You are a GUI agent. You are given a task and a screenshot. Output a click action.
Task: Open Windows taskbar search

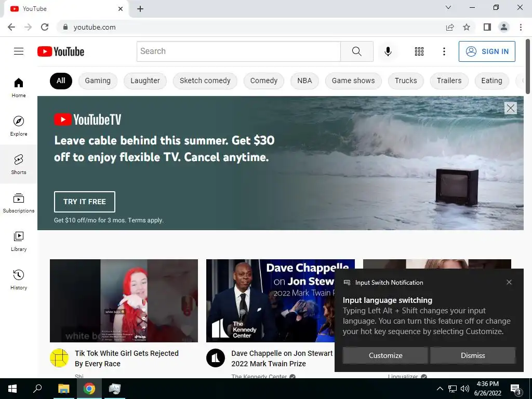pyautogui.click(x=37, y=389)
